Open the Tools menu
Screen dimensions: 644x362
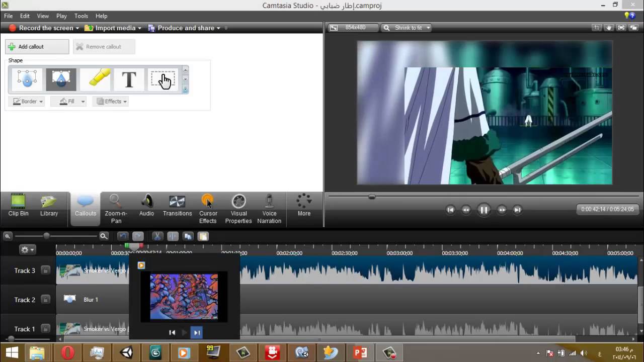81,16
